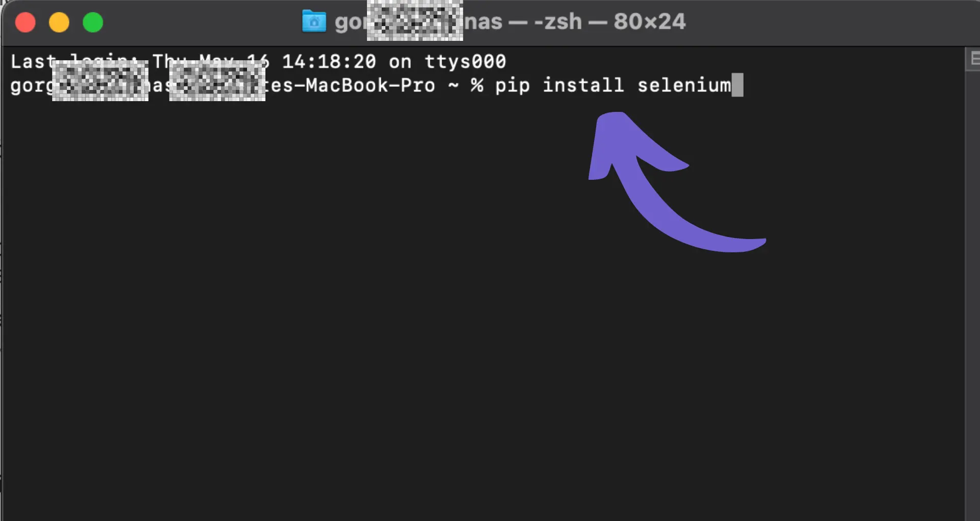Zoom the window with the green button
Viewport: 980px width, 521px height.
[93, 22]
